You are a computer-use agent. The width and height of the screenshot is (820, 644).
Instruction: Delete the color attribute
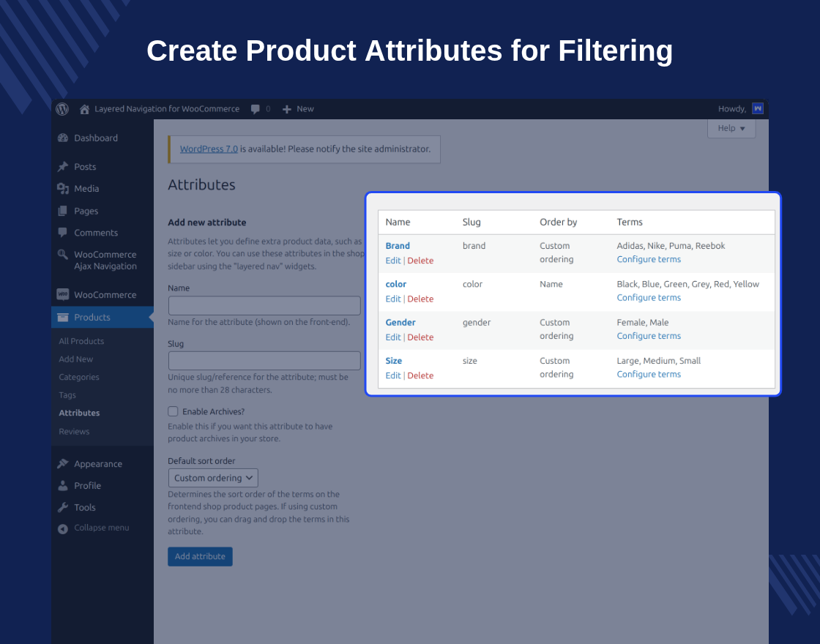420,299
